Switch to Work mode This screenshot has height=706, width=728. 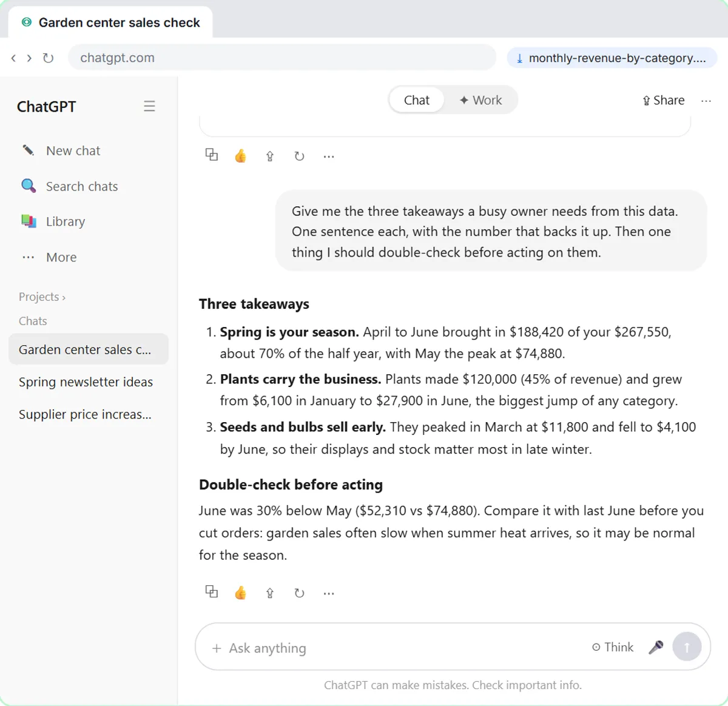pos(480,100)
